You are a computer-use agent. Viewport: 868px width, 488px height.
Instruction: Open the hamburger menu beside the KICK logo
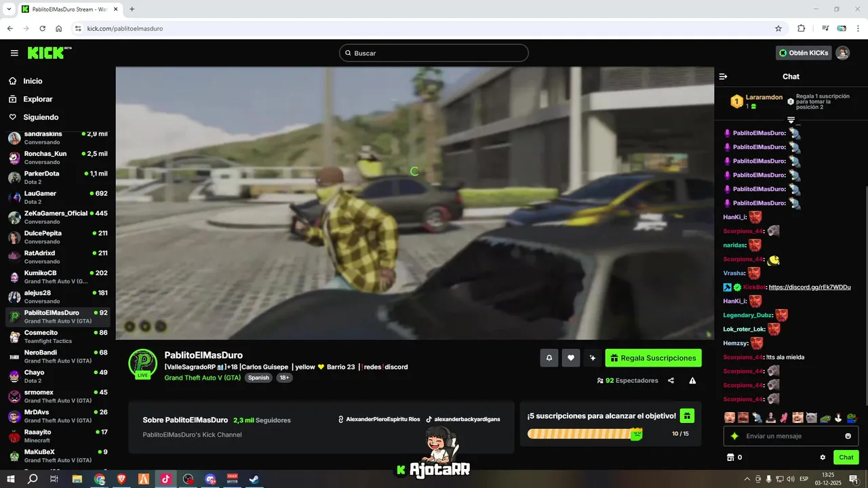pos(14,53)
